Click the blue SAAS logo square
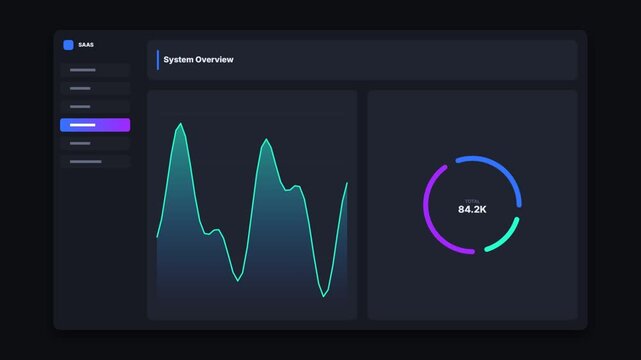This screenshot has width=641, height=360. click(68, 45)
